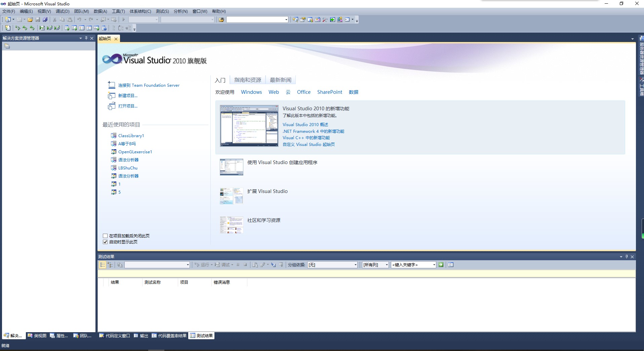The image size is (644, 351).
Task: Click the Paste clipboard icon
Action: 70,19
